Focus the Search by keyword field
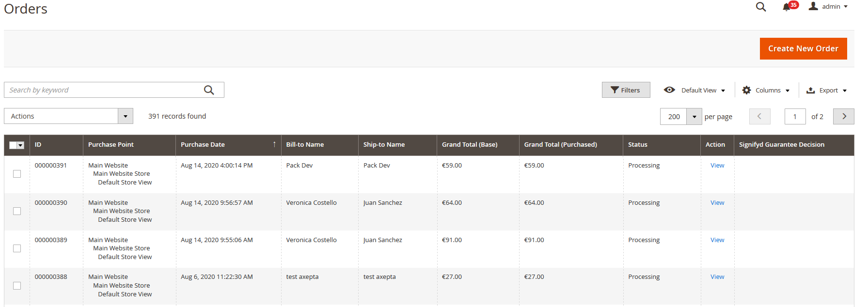This screenshot has width=868, height=307. tap(104, 90)
